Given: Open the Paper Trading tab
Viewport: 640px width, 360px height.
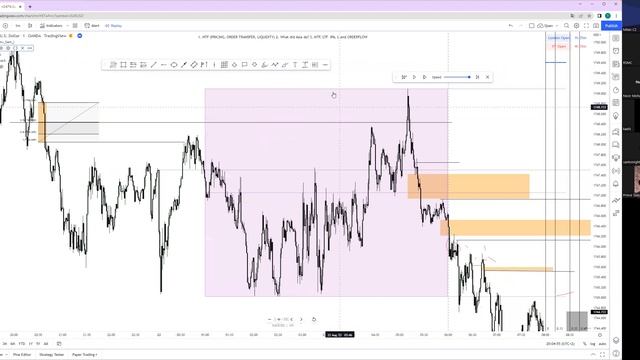Looking at the screenshot, I should pyautogui.click(x=84, y=355).
